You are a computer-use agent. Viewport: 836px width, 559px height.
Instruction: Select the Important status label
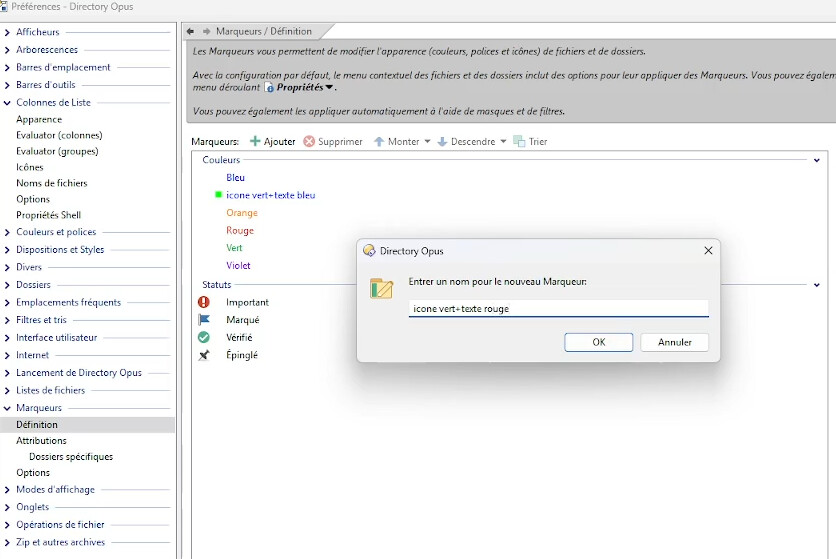click(x=247, y=302)
